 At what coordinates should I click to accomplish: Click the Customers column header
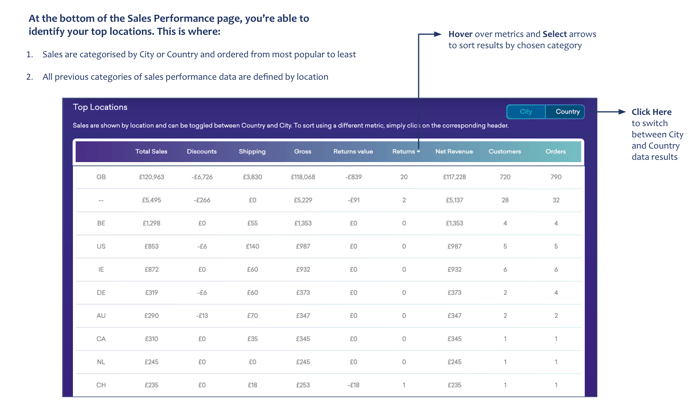click(x=505, y=152)
